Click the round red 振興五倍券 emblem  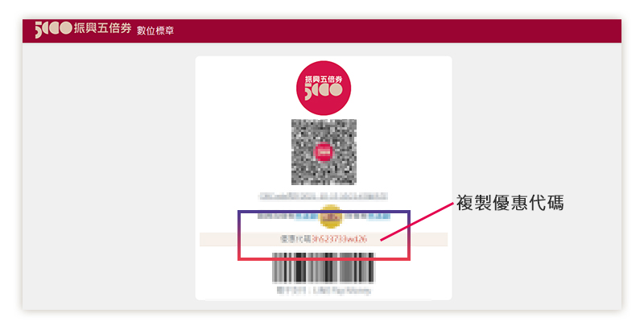click(324, 88)
